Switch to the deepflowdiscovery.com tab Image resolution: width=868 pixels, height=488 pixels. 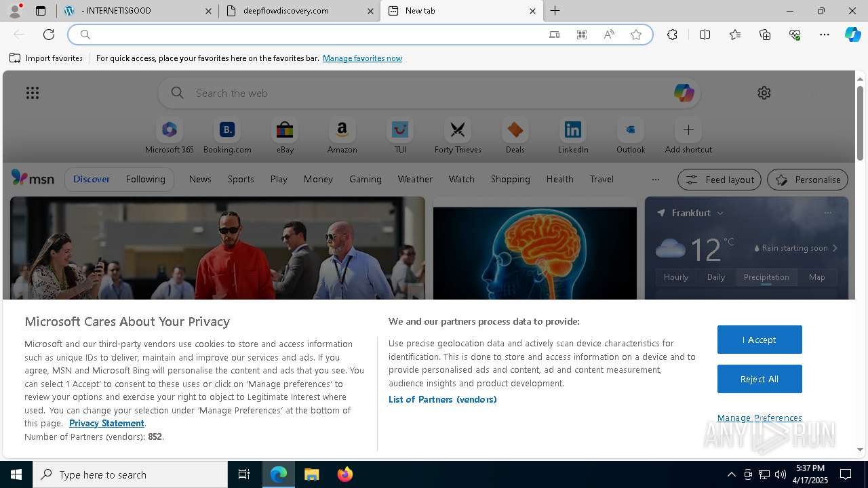pos(299,11)
